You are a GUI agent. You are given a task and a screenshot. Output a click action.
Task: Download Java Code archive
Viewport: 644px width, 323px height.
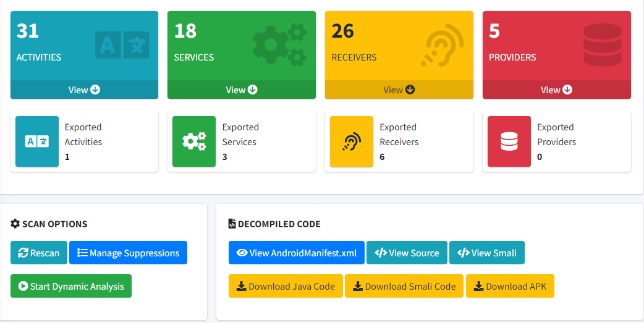pos(286,286)
